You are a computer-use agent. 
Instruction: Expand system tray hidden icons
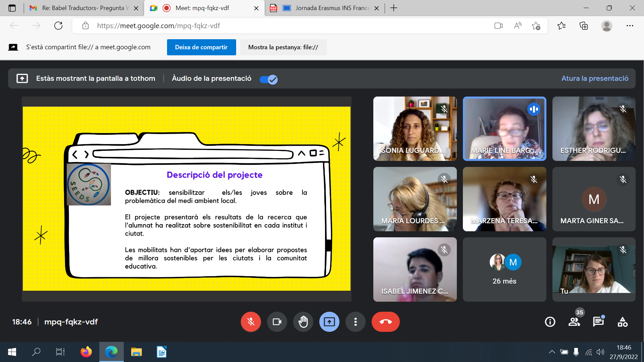tap(552, 352)
